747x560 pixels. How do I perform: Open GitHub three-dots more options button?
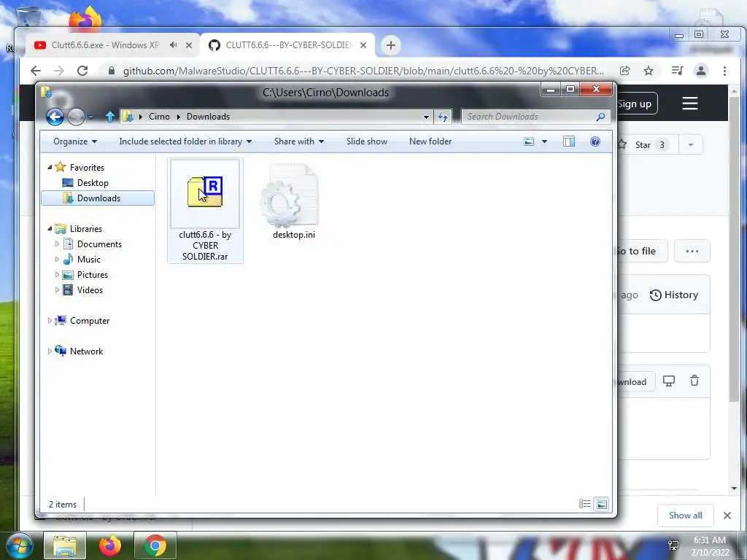692,251
